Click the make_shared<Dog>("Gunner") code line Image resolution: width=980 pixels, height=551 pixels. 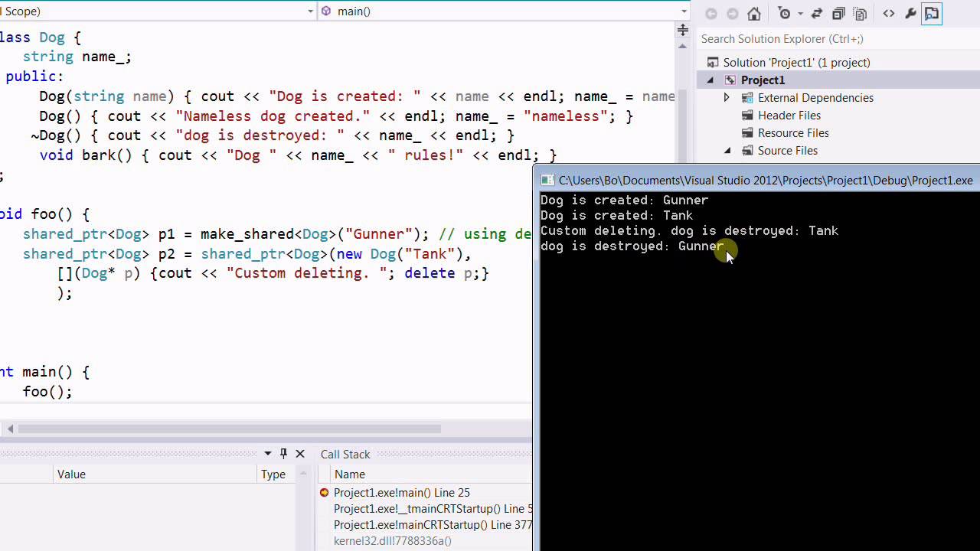pos(276,233)
